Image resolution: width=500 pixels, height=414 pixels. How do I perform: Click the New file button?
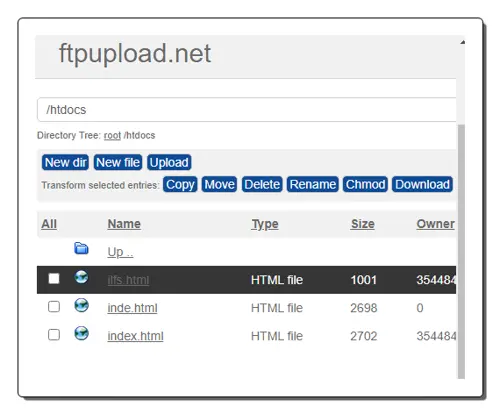118,162
